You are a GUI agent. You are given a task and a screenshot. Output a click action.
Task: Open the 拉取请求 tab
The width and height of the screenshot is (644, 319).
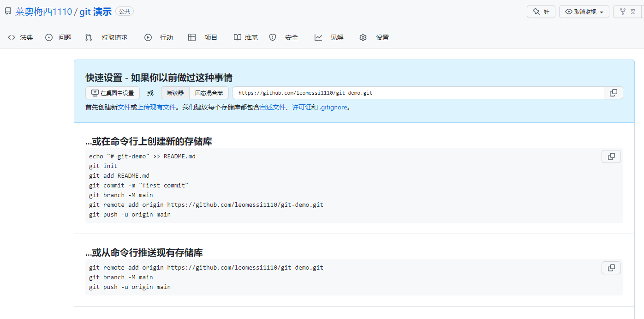(x=106, y=37)
